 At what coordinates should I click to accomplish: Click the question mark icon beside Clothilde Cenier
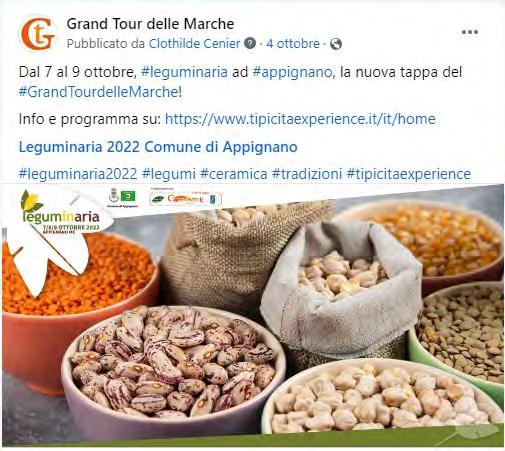(x=250, y=43)
